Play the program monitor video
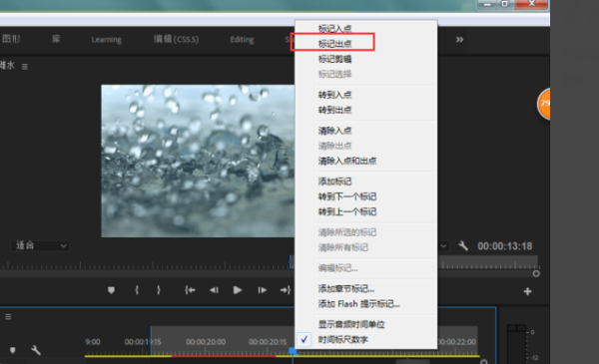The image size is (599, 364). 238,290
